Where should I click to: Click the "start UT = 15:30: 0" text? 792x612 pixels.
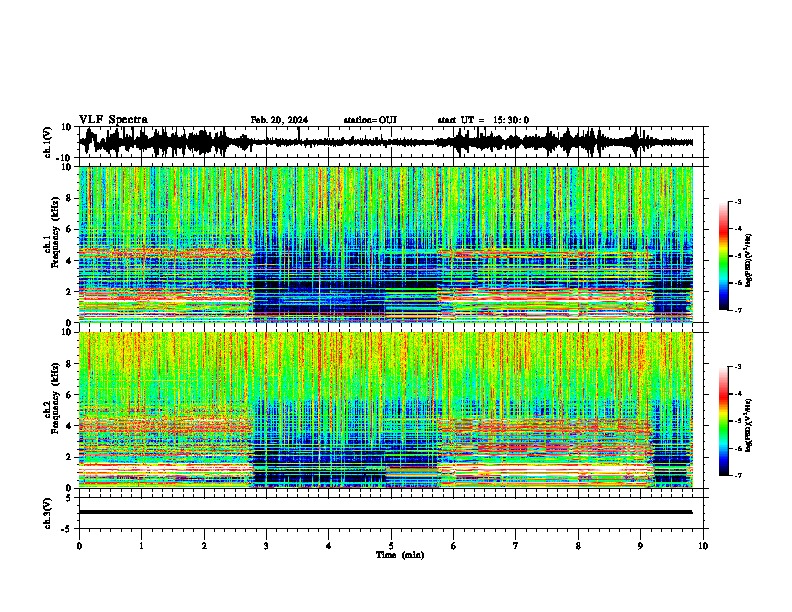tap(483, 120)
